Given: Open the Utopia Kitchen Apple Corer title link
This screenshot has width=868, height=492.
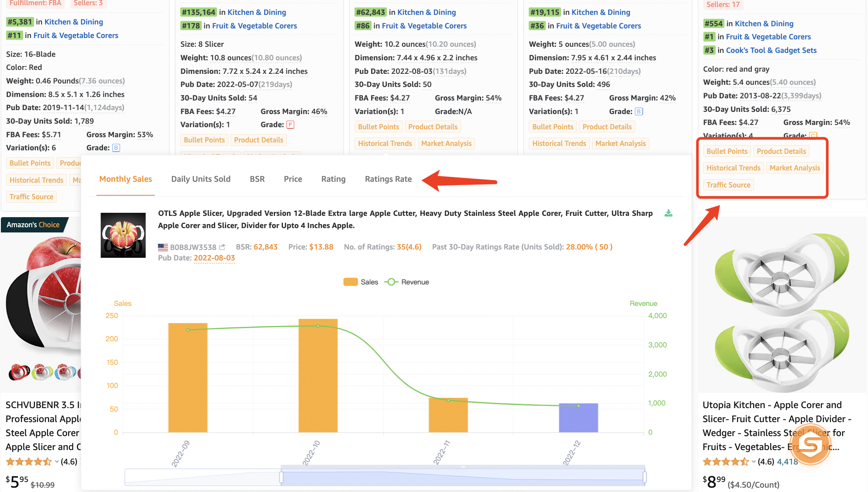Looking at the screenshot, I should pyautogui.click(x=777, y=426).
